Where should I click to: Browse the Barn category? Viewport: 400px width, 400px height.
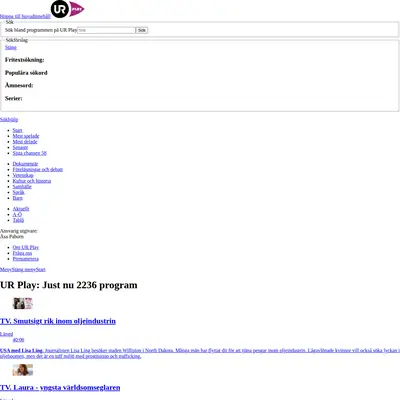[x=17, y=198]
